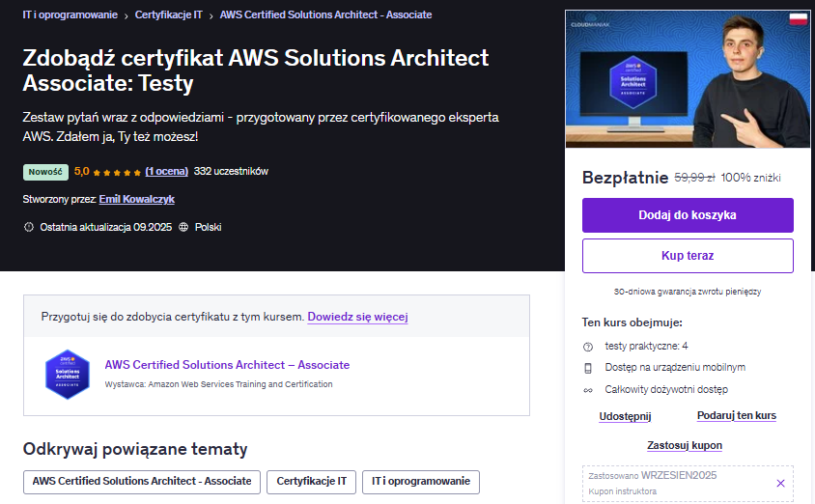Viewport: 815px width, 504px height.
Task: Open the (1 ocena) ratings link
Action: [x=166, y=172]
